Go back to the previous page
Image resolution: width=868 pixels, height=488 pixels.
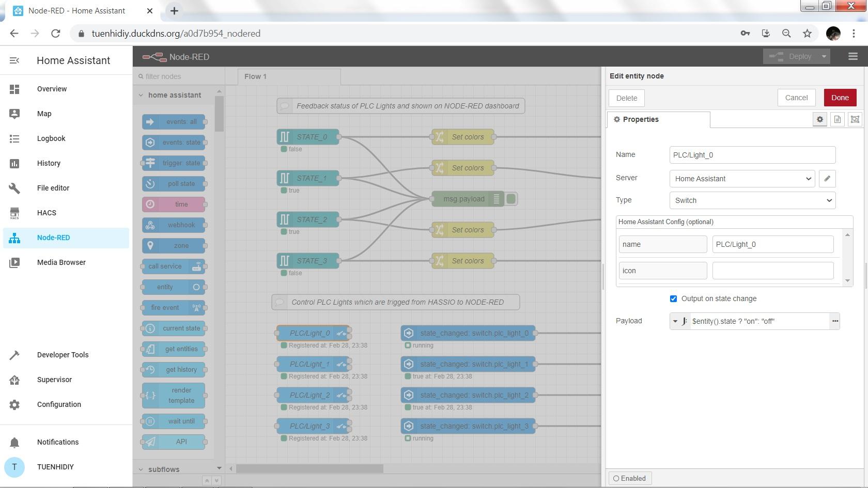(x=14, y=34)
